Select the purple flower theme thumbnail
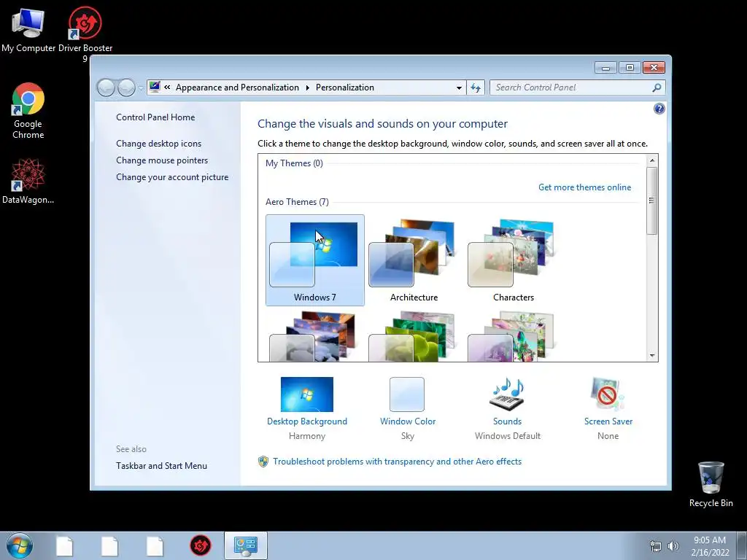747x560 pixels. (513, 336)
